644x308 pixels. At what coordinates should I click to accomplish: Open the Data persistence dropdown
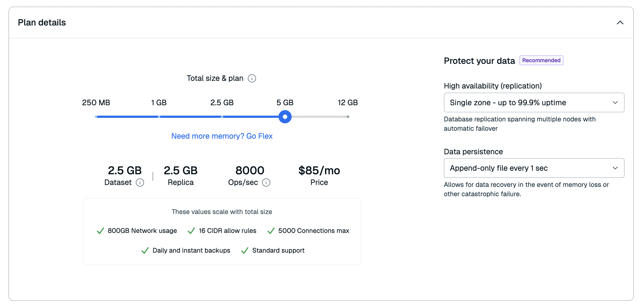pyautogui.click(x=534, y=168)
